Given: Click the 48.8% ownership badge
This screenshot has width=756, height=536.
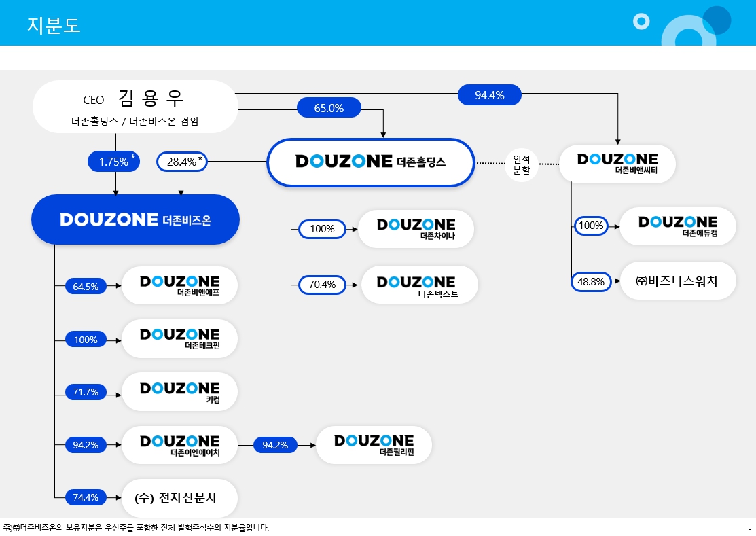Looking at the screenshot, I should coord(591,281).
